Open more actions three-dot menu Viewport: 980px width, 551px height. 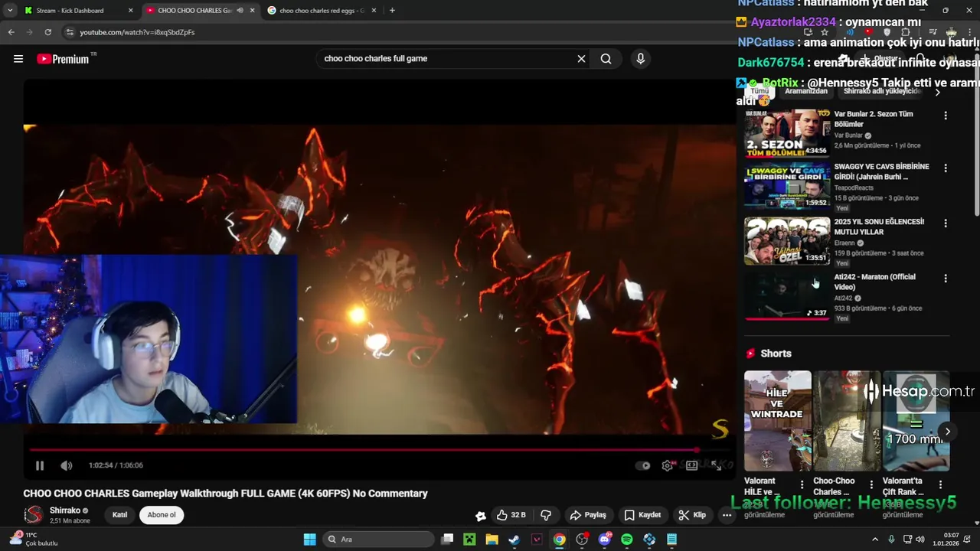tap(727, 515)
